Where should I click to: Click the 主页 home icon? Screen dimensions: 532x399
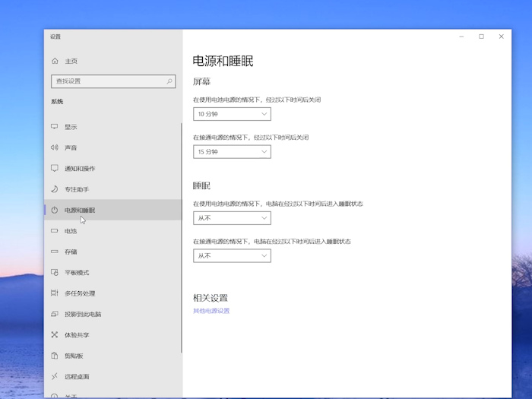click(x=55, y=61)
